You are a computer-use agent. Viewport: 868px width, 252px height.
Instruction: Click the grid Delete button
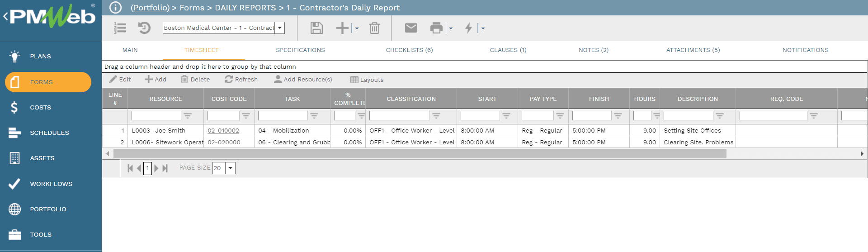pyautogui.click(x=195, y=79)
